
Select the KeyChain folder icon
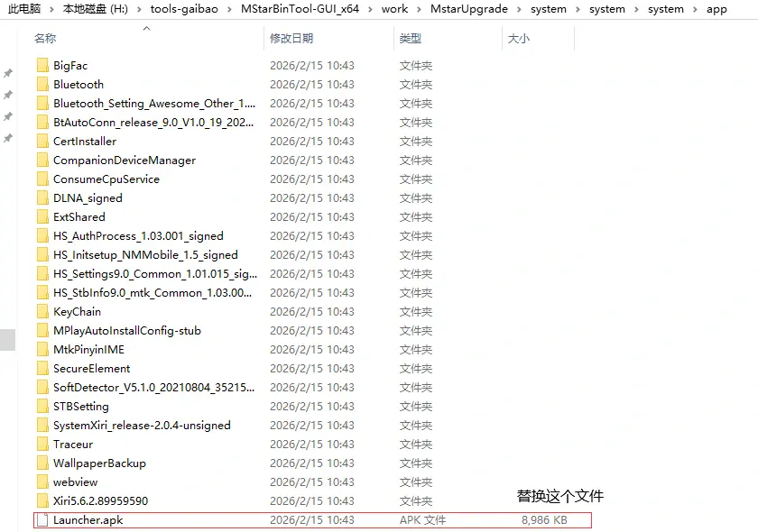point(42,312)
